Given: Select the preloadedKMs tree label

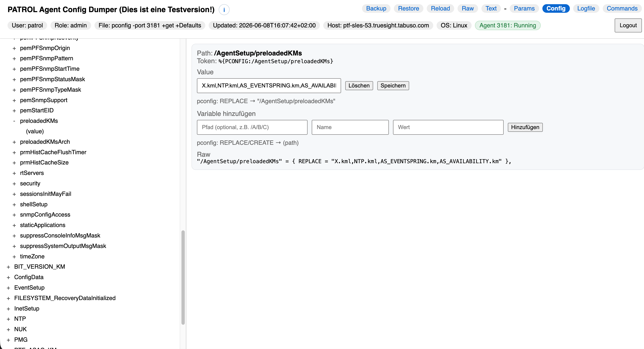Looking at the screenshot, I should (39, 121).
